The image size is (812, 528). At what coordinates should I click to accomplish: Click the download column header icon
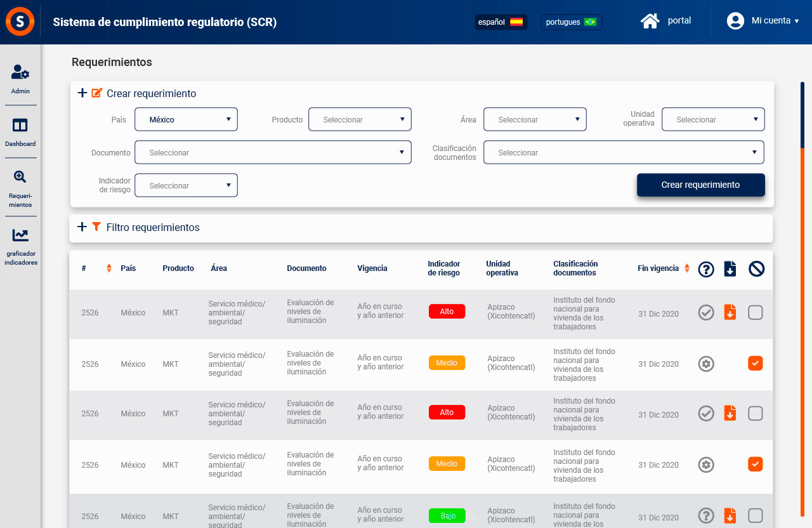[730, 269]
